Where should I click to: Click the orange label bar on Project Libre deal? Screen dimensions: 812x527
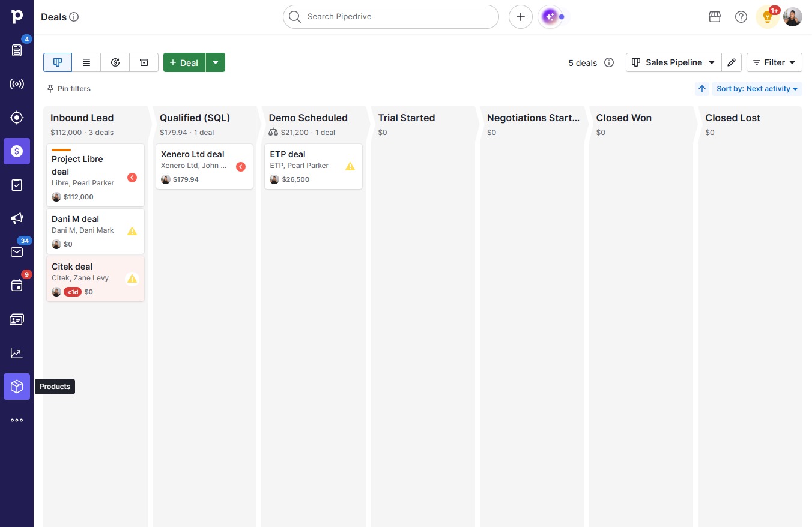[x=61, y=150]
